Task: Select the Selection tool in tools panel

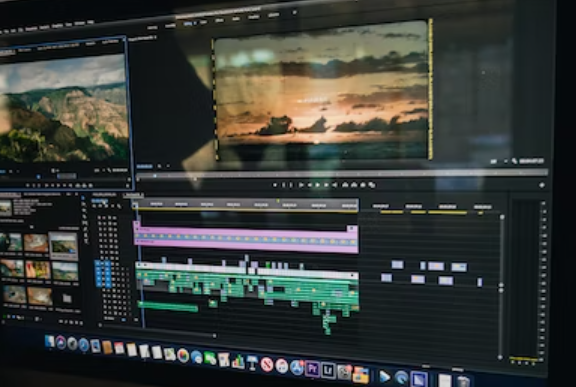Action: point(83,198)
